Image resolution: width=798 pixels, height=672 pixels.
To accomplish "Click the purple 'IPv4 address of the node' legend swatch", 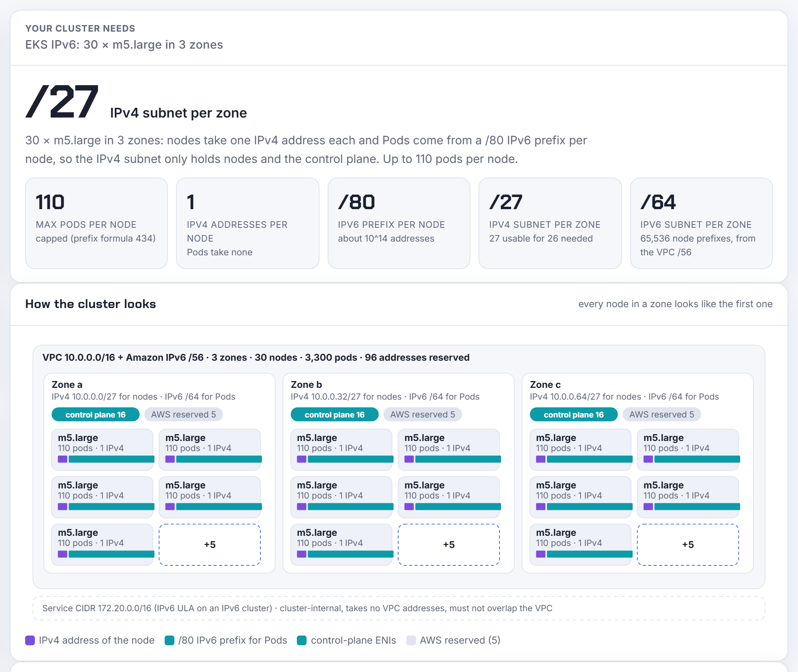I will 30,640.
